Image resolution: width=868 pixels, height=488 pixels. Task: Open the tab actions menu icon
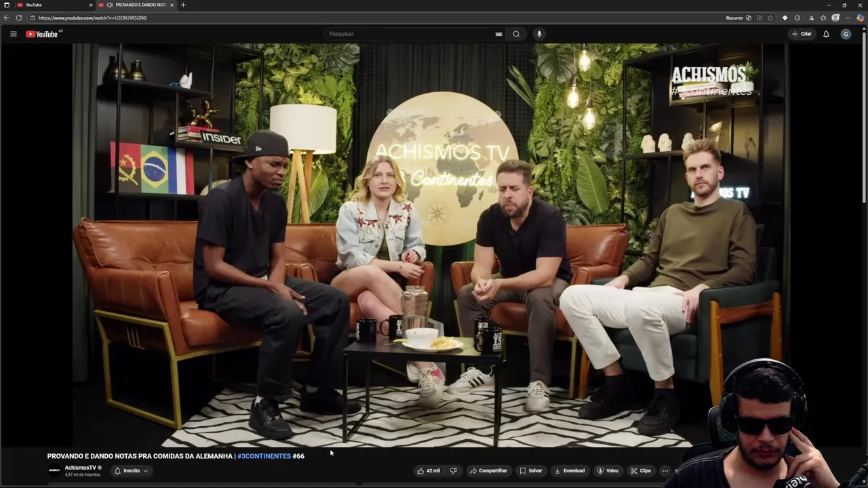tap(6, 5)
